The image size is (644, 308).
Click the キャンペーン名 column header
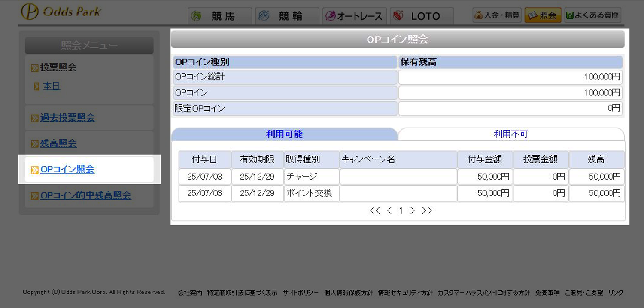pos(398,159)
